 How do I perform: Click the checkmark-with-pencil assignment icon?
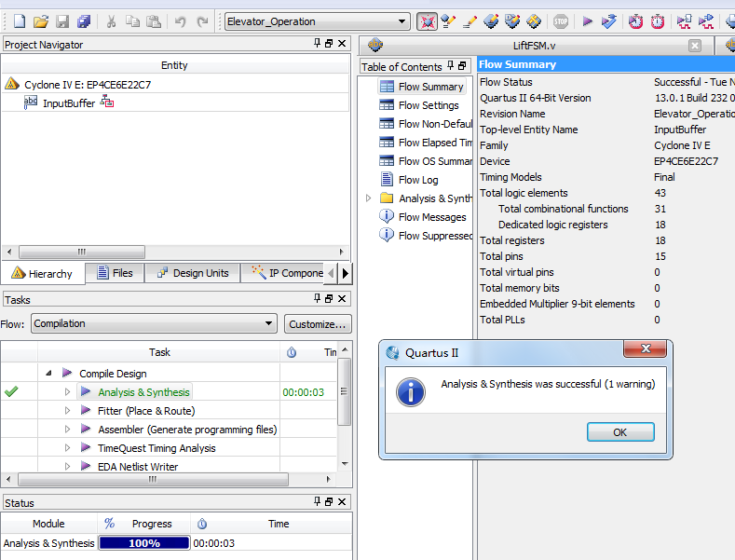click(x=449, y=21)
